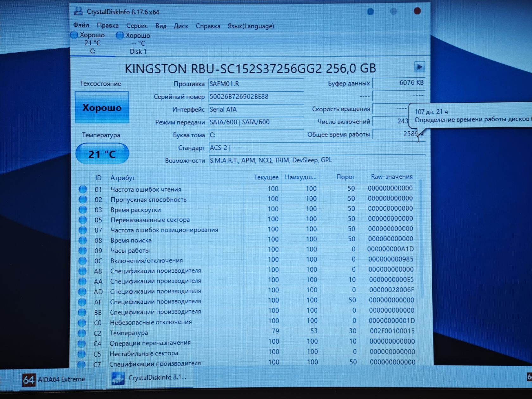
Task: Click the Общее время работы value field
Action: [x=398, y=134]
